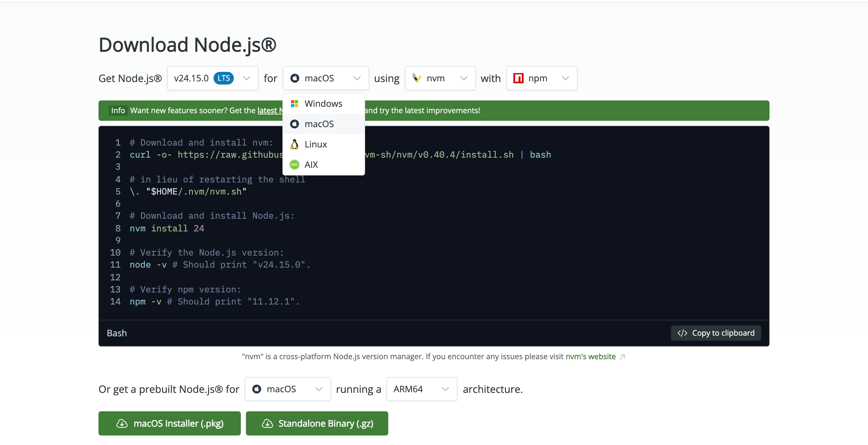
Task: Choose Linux from the platform list
Action: pos(323,144)
